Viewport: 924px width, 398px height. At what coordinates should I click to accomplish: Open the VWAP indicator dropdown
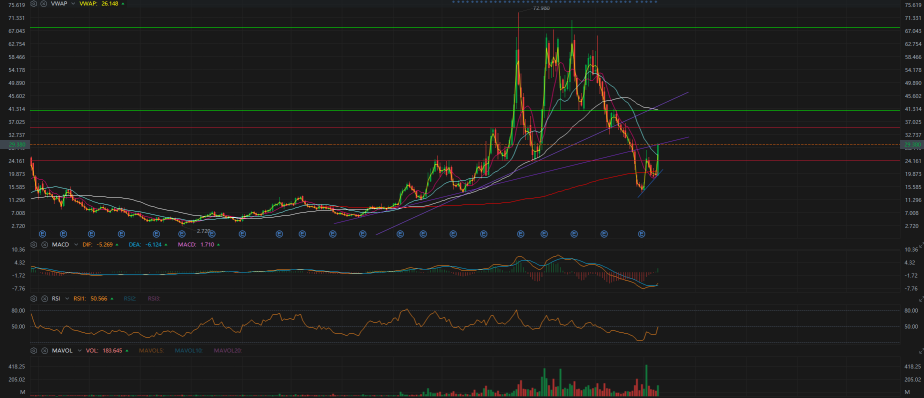[73, 4]
